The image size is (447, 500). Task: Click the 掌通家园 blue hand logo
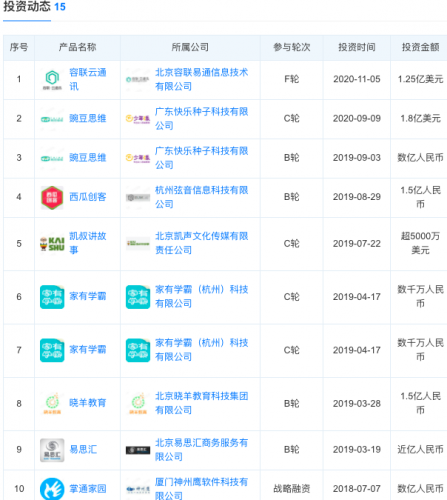pyautogui.click(x=52, y=489)
